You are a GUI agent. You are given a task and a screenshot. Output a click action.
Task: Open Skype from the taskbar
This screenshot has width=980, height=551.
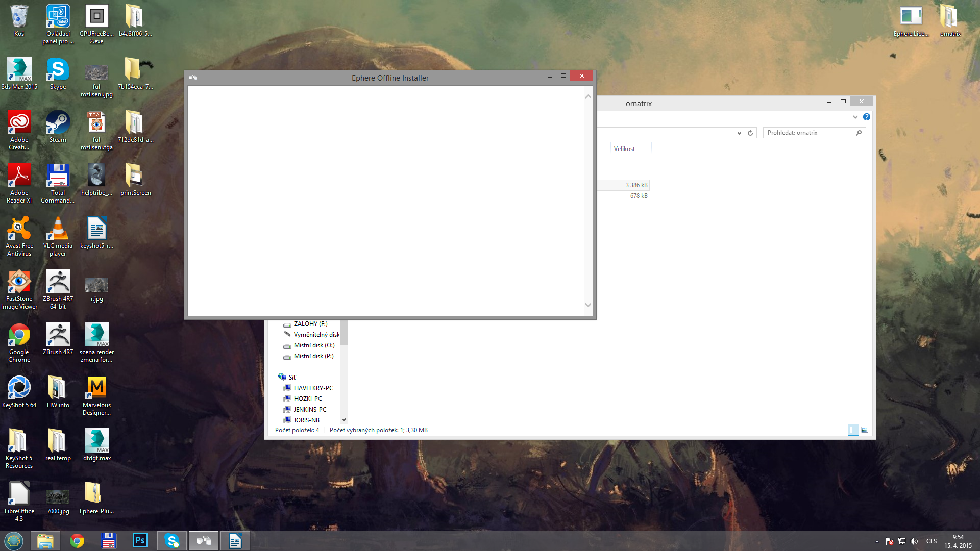point(171,540)
